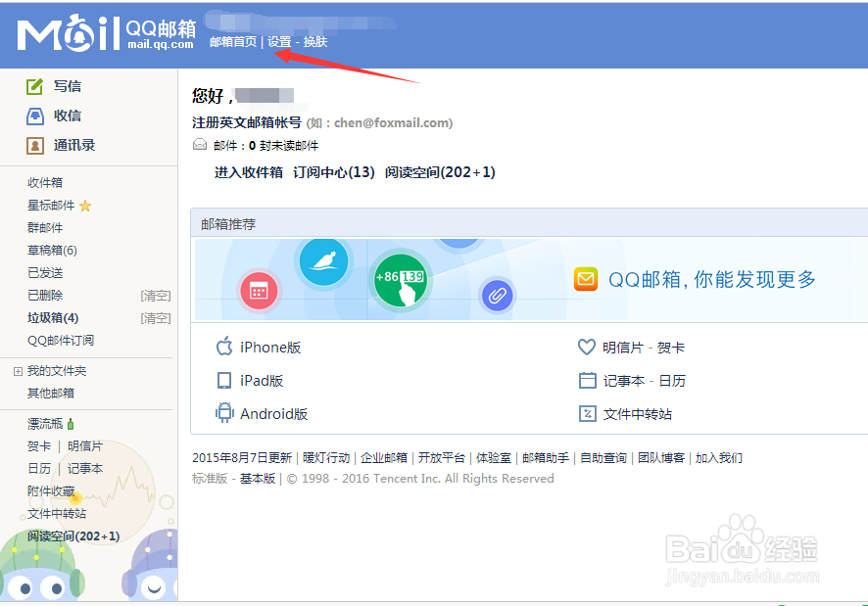Open the 已发送 folder
This screenshot has width=868, height=606.
pos(45,273)
